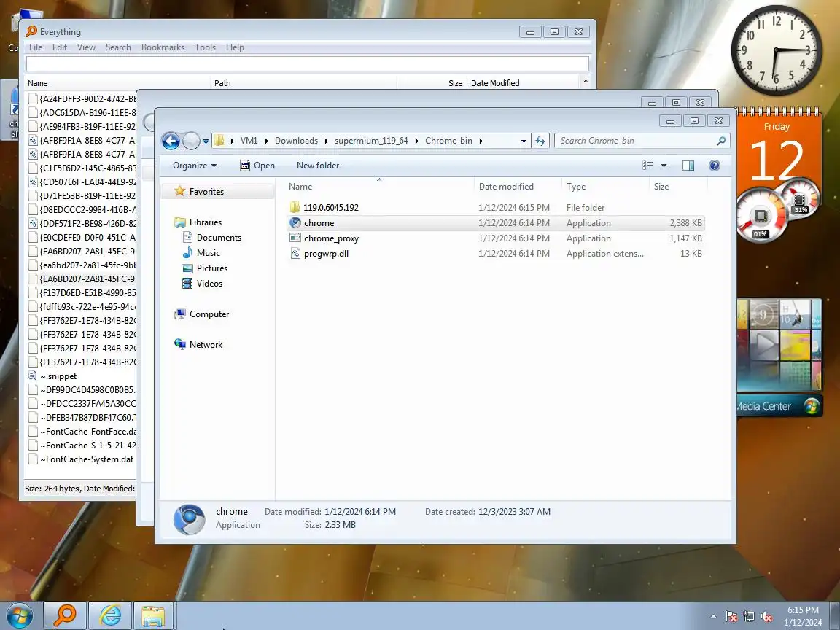The width and height of the screenshot is (840, 630).
Task: Sort files by Type column
Action: pyautogui.click(x=605, y=187)
